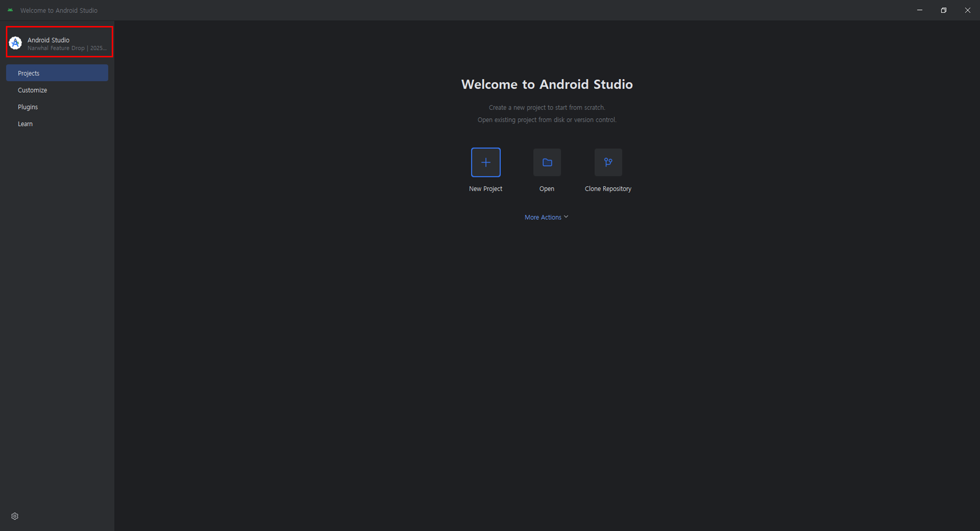Close the Welcome to Android Studio window
980x531 pixels.
coord(968,10)
